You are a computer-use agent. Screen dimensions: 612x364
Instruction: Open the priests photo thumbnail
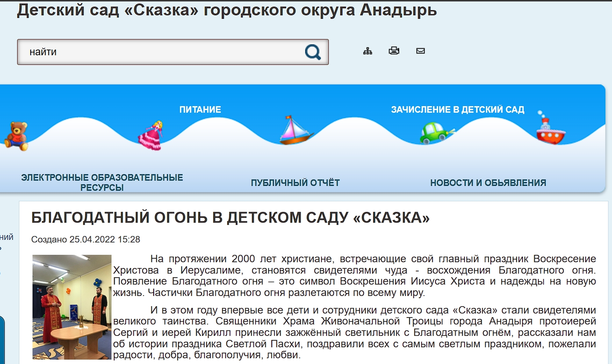click(72, 307)
